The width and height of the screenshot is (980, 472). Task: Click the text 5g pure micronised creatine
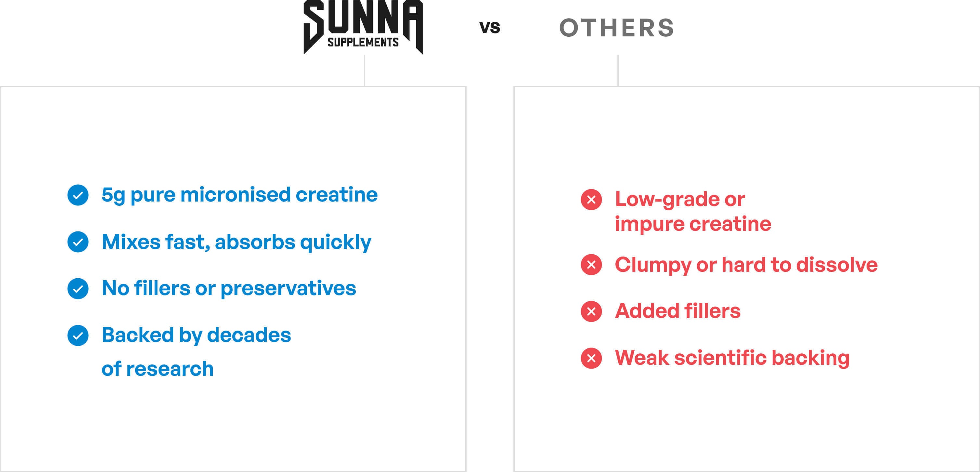[239, 195]
